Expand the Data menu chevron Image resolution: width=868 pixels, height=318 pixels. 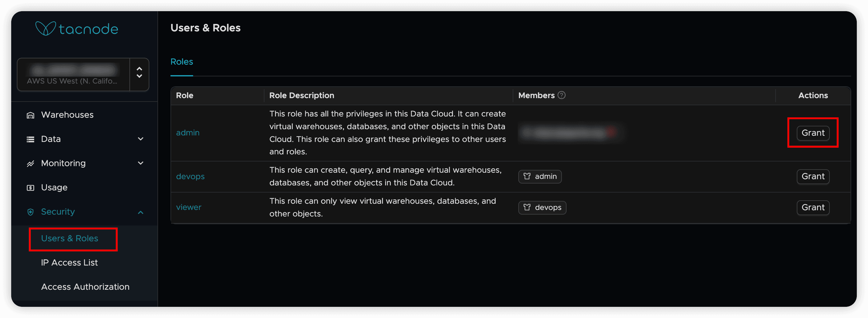[141, 139]
